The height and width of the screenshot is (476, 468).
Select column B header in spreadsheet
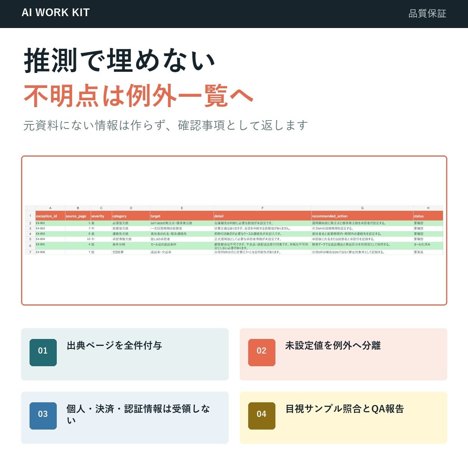(78, 208)
